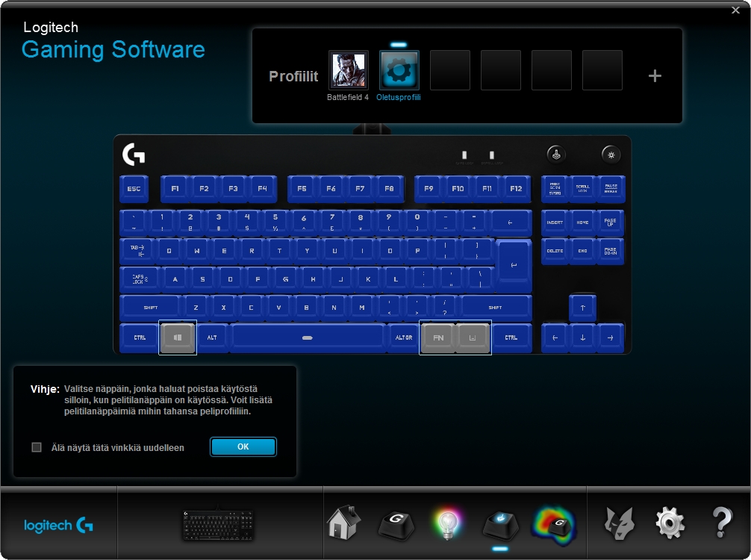The height and width of the screenshot is (560, 751).
Task: Open the ARX wolf-head icon
Action: (x=620, y=523)
